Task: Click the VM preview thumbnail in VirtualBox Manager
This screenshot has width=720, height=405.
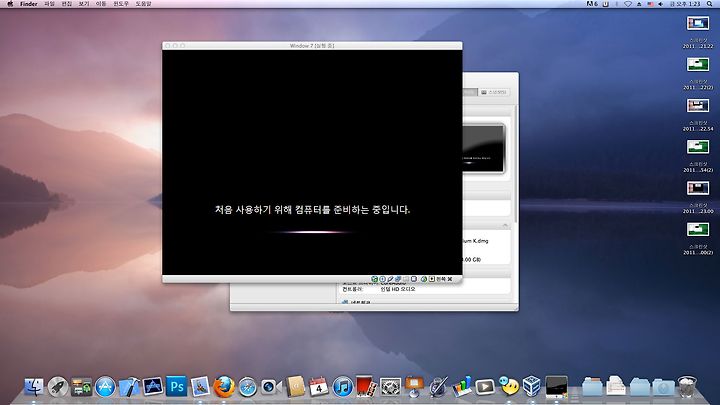Action: (483, 149)
